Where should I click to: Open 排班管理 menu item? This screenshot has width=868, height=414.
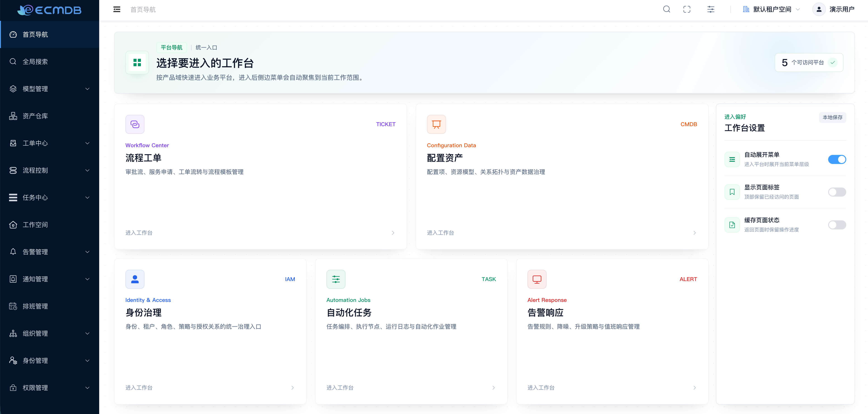50,306
